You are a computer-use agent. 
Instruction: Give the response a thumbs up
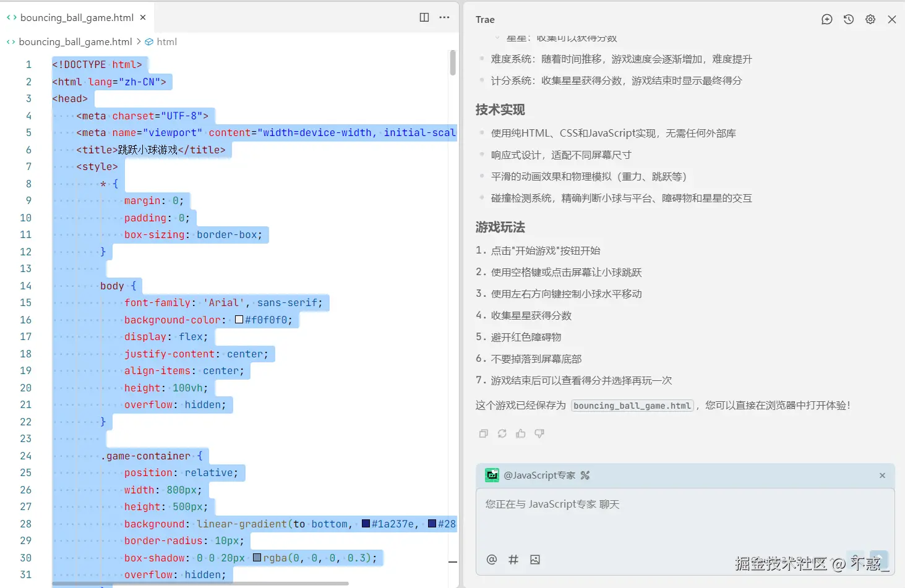point(521,433)
